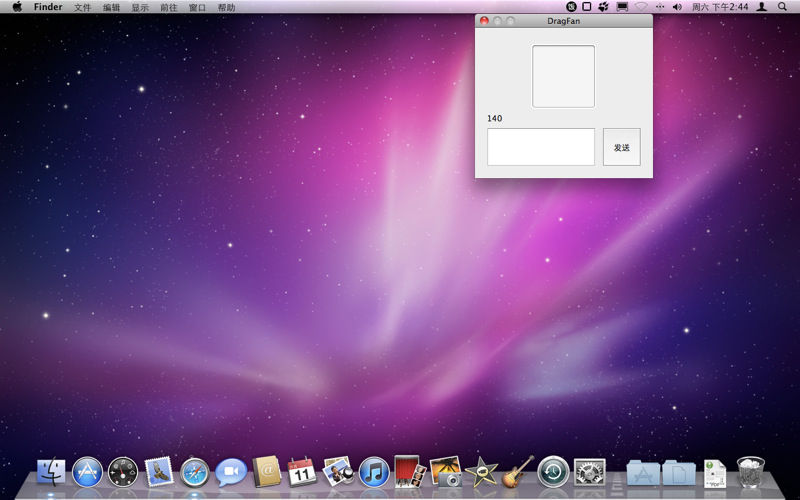Click the clock showing 周六 下午2:44

pyautogui.click(x=720, y=7)
